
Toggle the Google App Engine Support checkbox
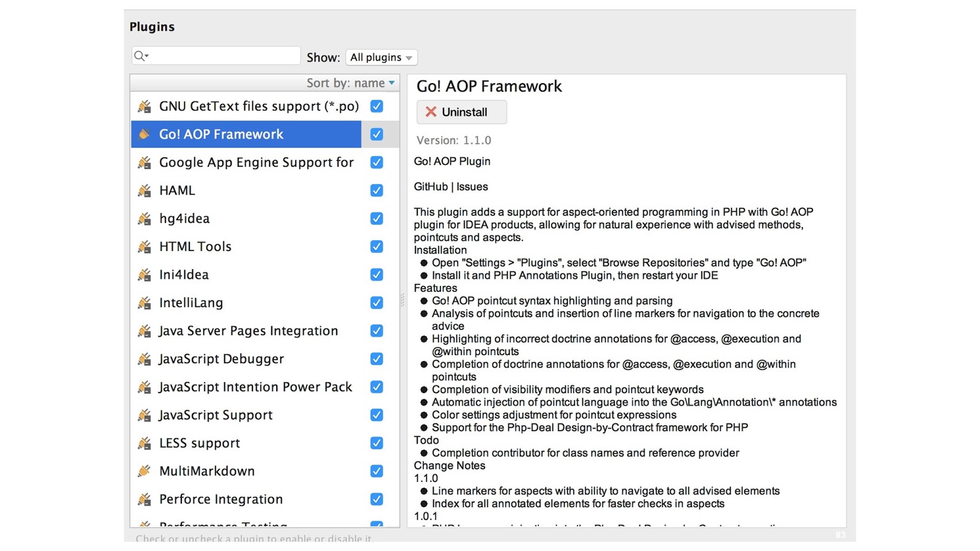pos(377,162)
